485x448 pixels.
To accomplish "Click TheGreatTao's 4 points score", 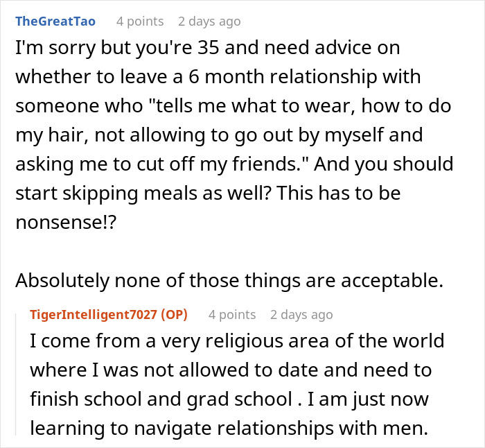I will tap(139, 21).
